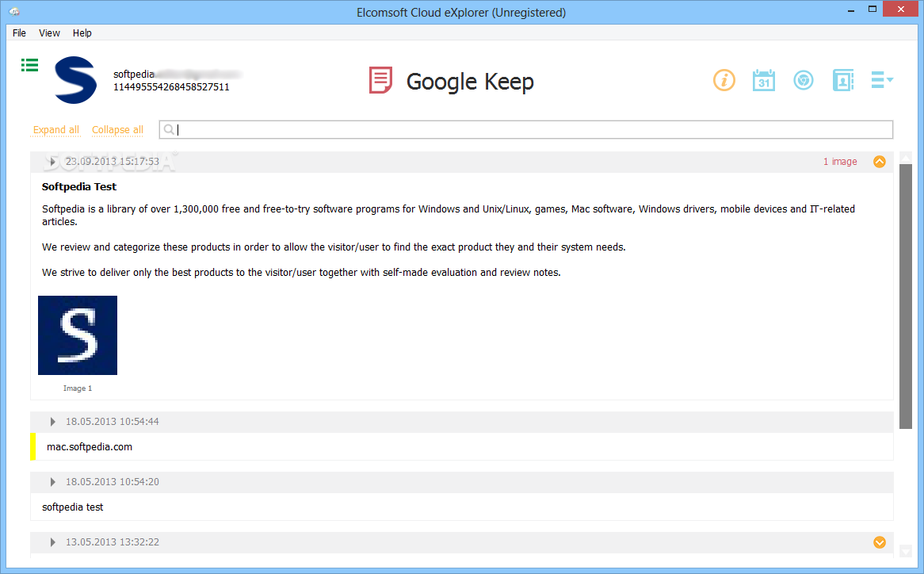Click the account ID 114495554268458527511
This screenshot has width=924, height=574.
[x=171, y=87]
